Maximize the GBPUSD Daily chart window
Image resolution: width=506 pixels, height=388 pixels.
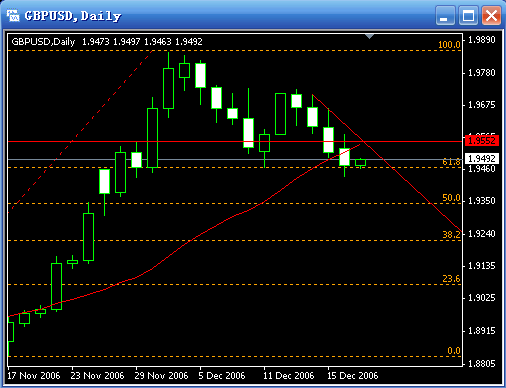pyautogui.click(x=468, y=15)
